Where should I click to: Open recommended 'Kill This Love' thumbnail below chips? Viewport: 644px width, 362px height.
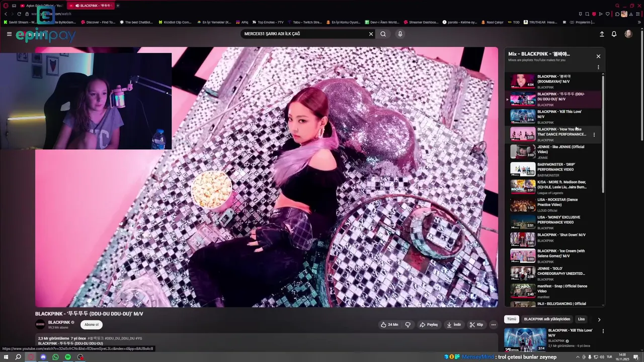coord(525,339)
